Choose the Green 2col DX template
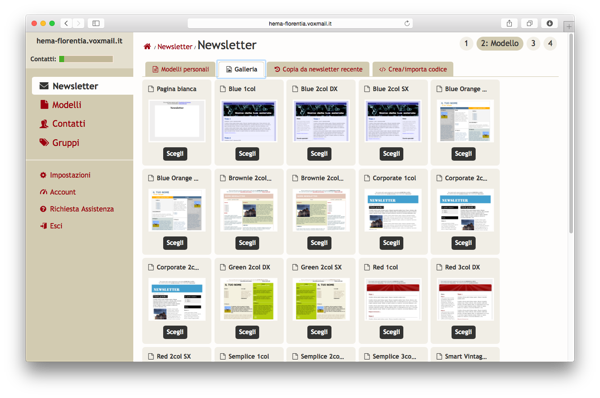The height and width of the screenshot is (398, 600). tap(247, 332)
